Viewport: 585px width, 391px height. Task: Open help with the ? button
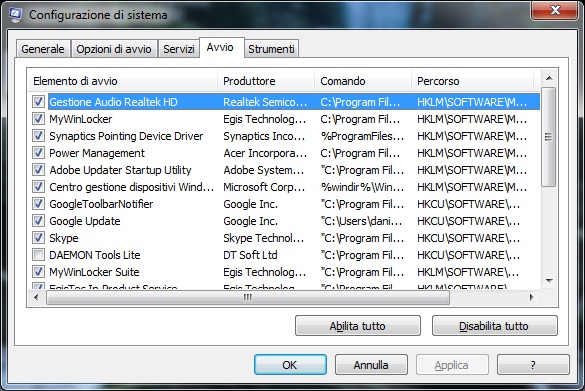click(533, 365)
